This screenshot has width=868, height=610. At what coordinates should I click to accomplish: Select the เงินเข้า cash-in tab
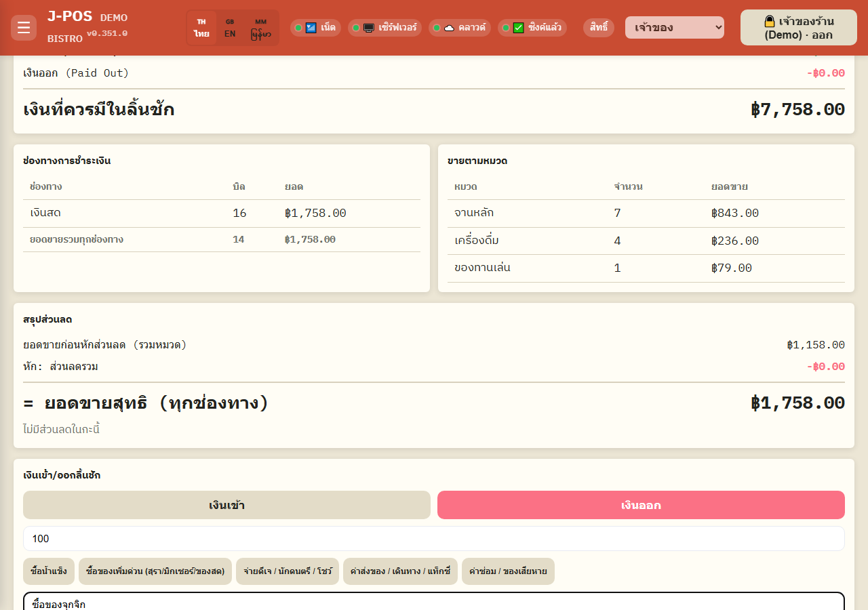point(226,505)
